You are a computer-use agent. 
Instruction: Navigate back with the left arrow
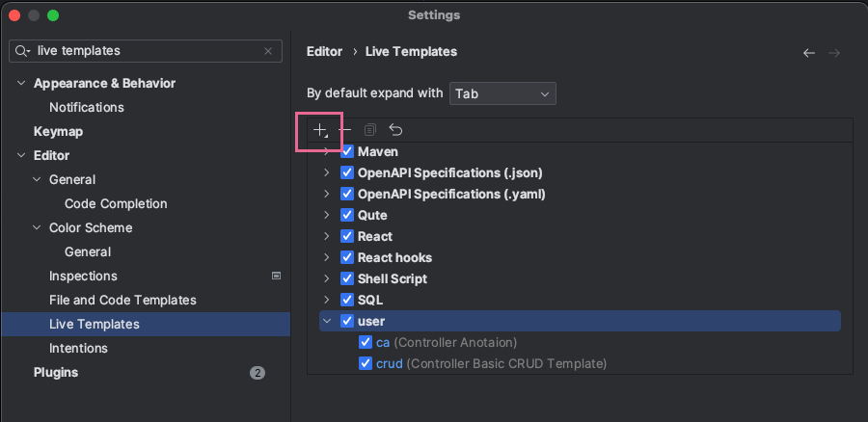(x=808, y=53)
